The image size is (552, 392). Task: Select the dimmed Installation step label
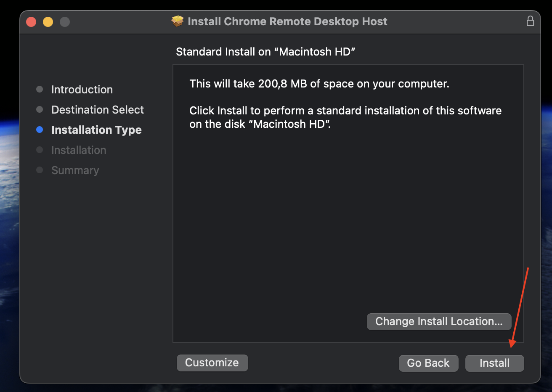(x=79, y=150)
